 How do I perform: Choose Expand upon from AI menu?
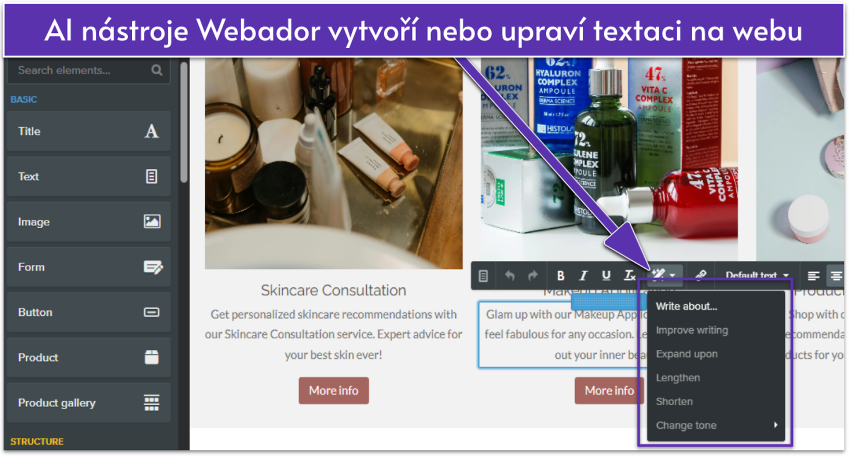pos(716,354)
